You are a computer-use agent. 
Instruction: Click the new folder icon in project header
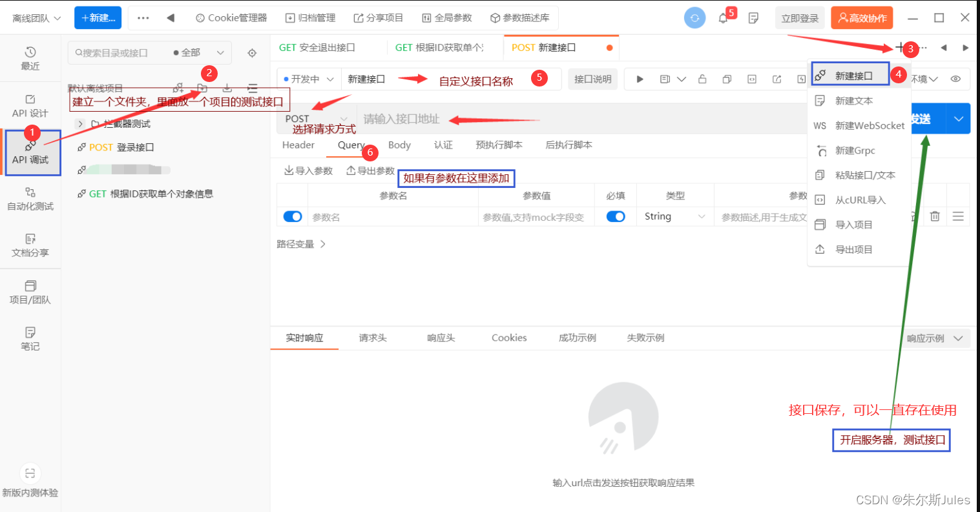202,88
